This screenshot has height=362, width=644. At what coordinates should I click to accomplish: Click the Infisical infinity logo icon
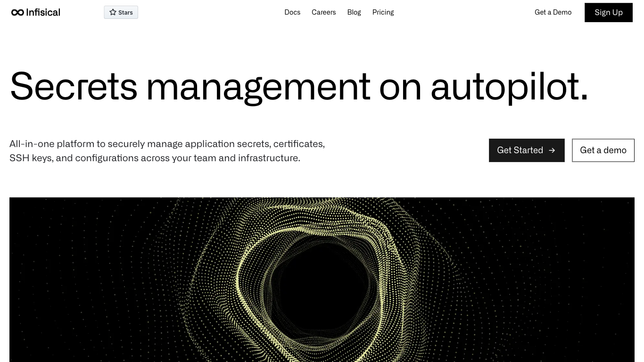(x=17, y=12)
